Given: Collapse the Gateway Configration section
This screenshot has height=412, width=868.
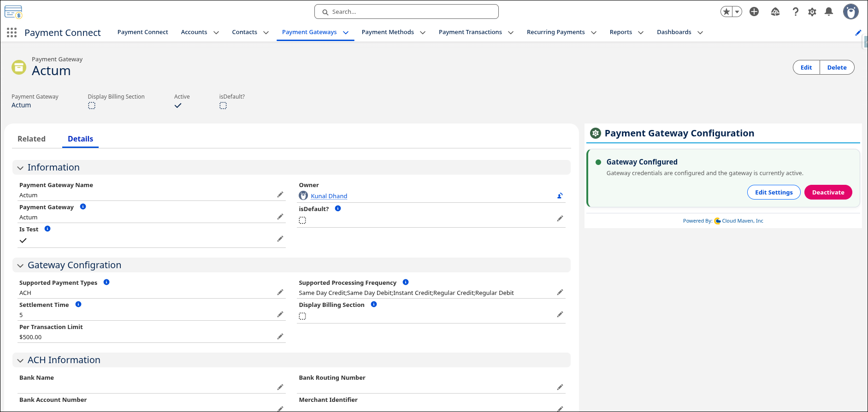Looking at the screenshot, I should [x=20, y=265].
